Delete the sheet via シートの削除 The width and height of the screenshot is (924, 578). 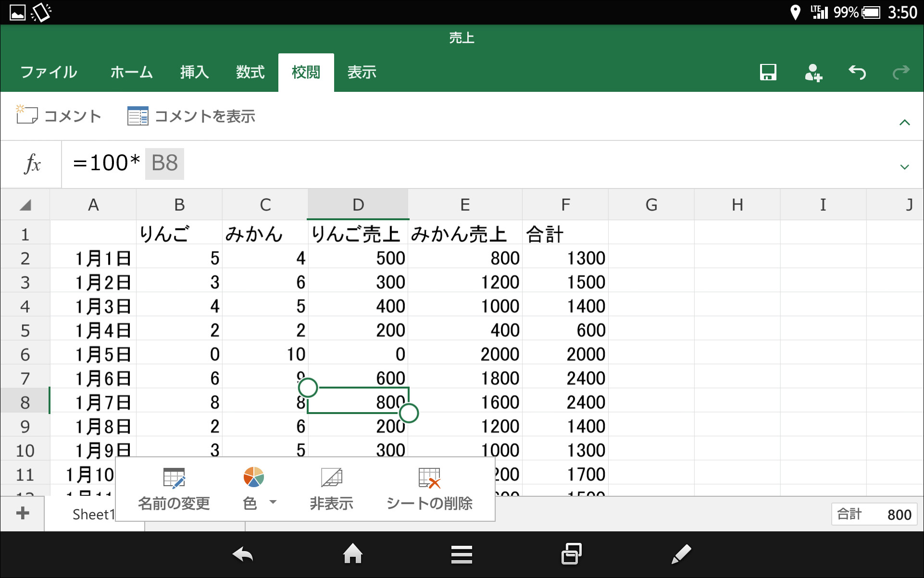[x=429, y=488]
